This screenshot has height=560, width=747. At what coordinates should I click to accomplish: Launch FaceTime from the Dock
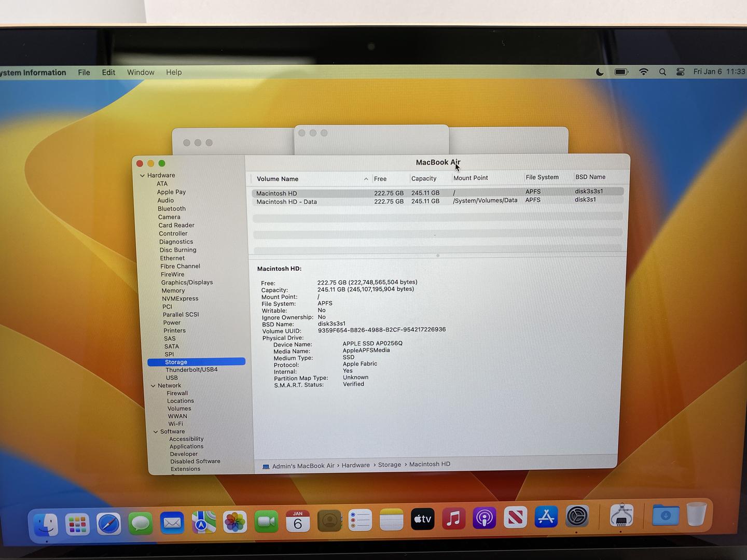(x=267, y=521)
